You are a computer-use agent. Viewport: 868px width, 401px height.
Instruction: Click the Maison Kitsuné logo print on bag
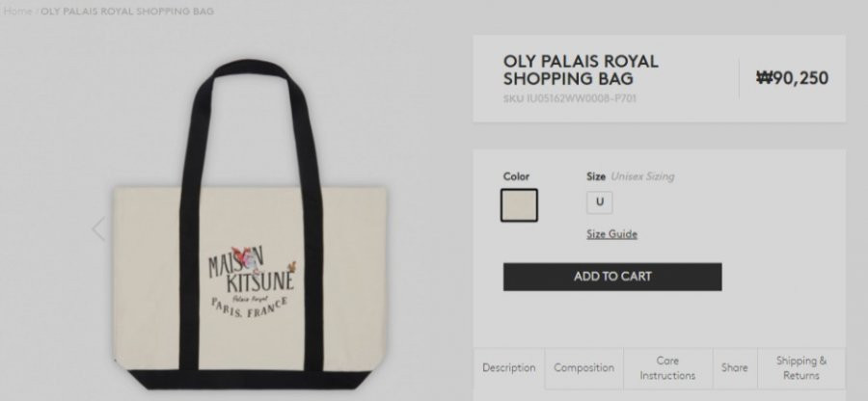click(x=252, y=283)
